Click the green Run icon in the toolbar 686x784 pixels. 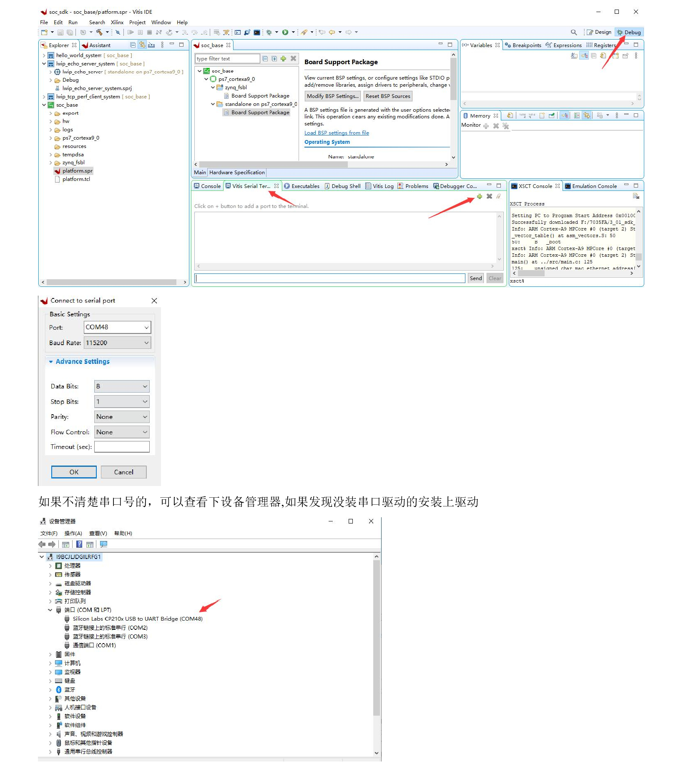pyautogui.click(x=285, y=32)
